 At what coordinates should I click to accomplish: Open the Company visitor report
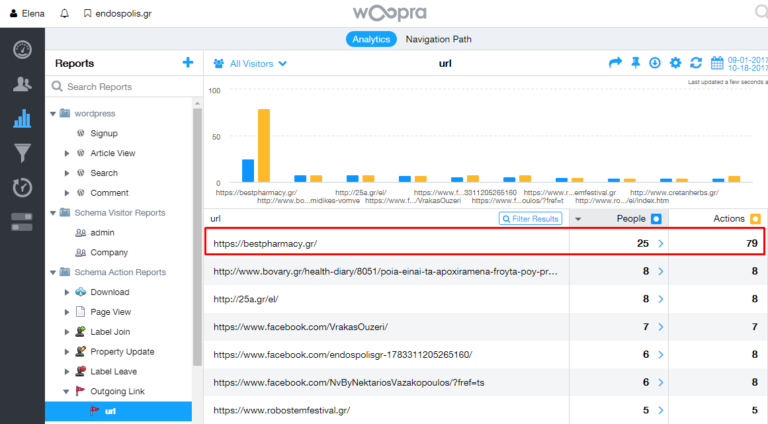point(109,253)
